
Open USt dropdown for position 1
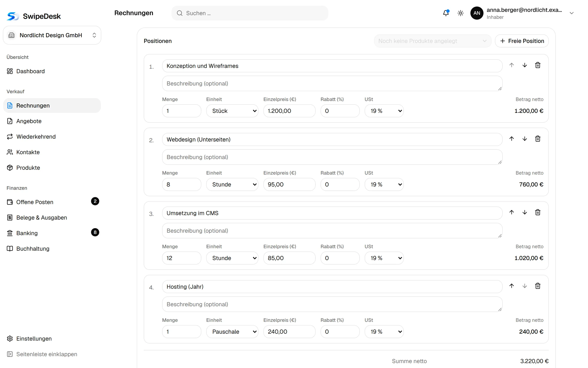point(384,111)
